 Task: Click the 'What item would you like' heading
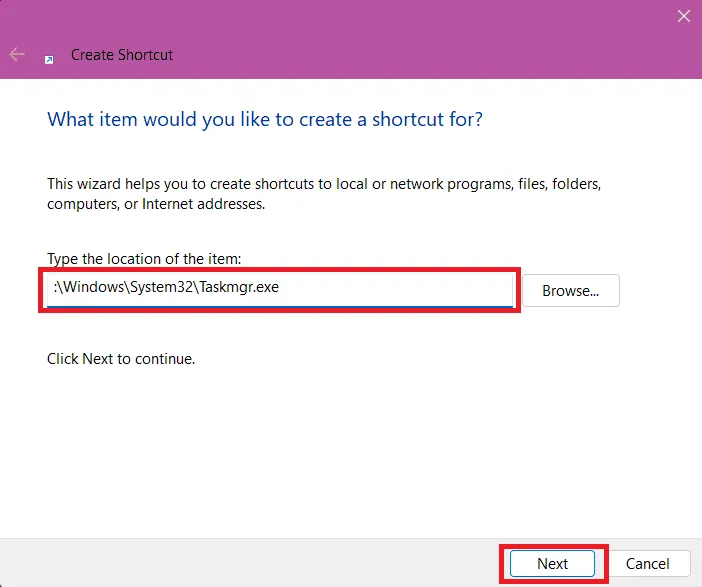(265, 120)
